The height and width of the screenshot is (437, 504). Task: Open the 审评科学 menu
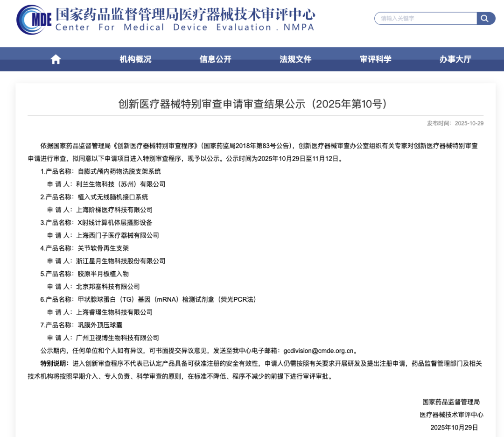pos(374,59)
